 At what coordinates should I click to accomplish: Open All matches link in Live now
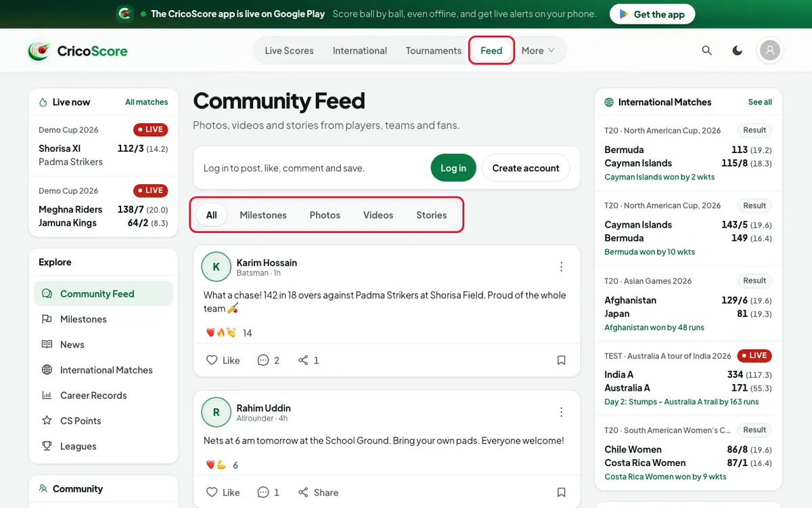(147, 102)
